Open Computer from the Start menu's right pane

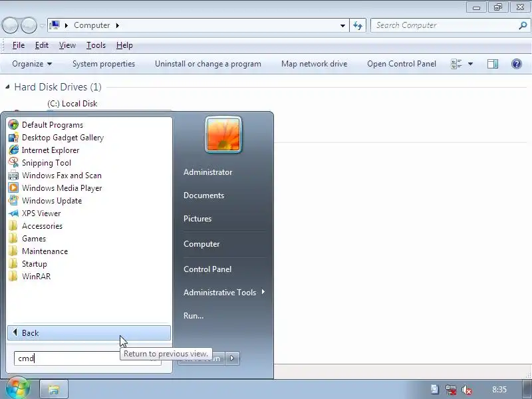(x=201, y=244)
